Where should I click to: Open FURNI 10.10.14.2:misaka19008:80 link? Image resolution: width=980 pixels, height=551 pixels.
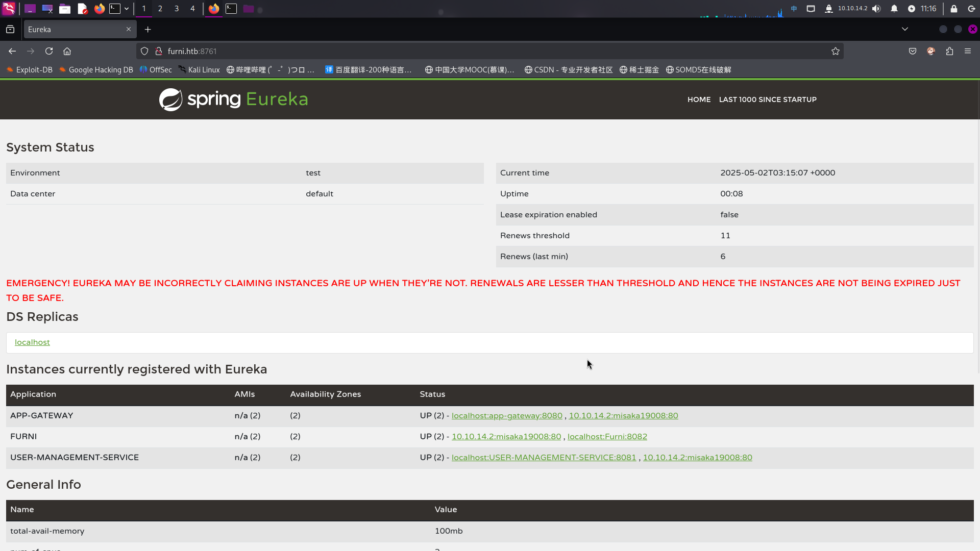[506, 437]
